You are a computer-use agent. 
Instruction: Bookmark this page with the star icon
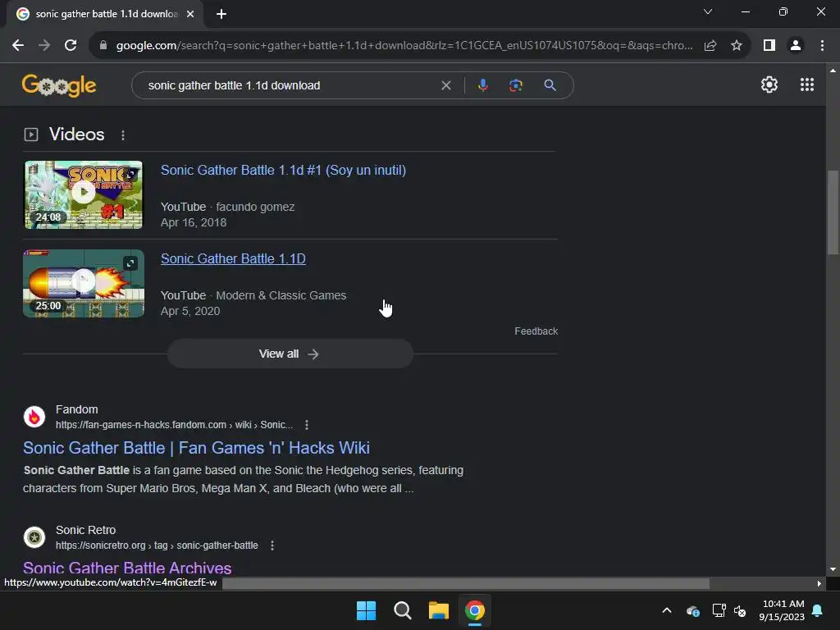[x=737, y=46]
